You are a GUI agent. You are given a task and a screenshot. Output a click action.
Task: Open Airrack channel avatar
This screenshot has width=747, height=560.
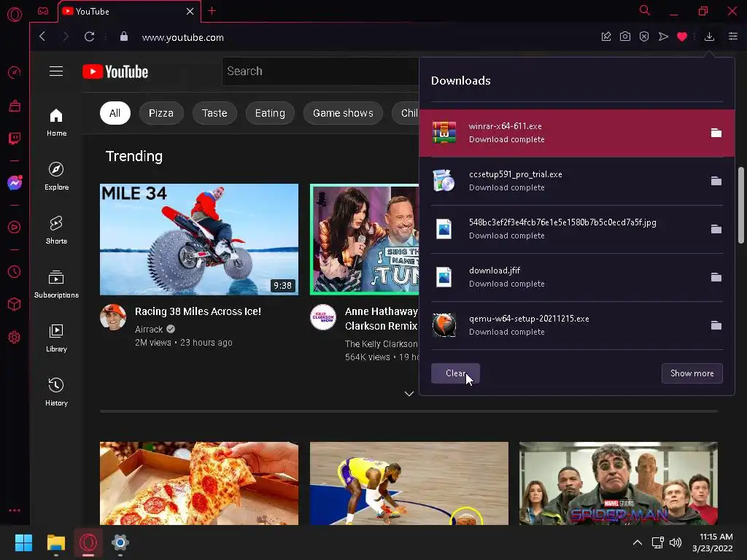pos(113,317)
